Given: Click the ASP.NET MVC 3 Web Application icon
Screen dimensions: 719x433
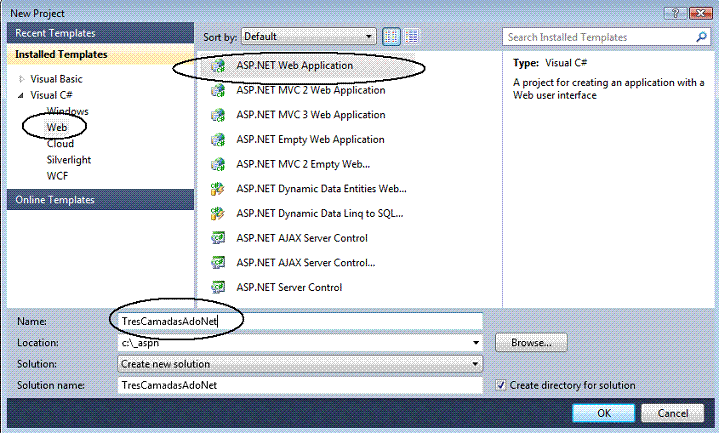Looking at the screenshot, I should 218,115.
